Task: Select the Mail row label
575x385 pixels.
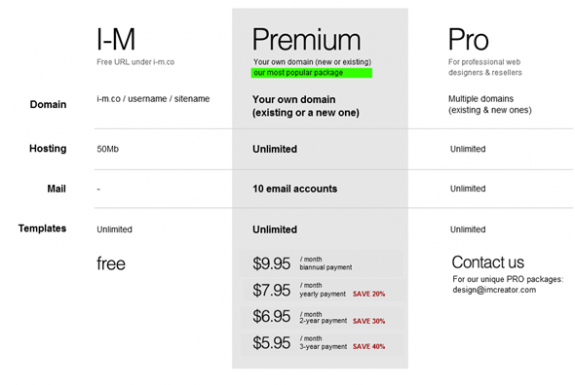Action: [56, 189]
